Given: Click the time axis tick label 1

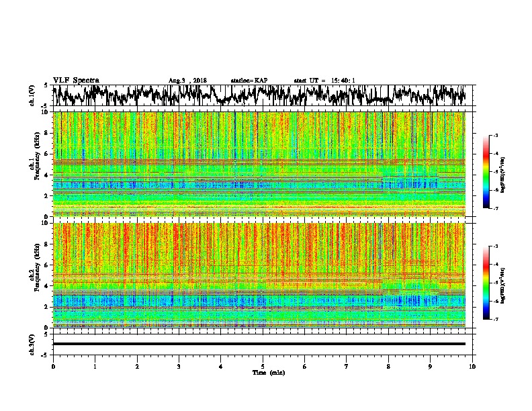Looking at the screenshot, I should 95,367.
